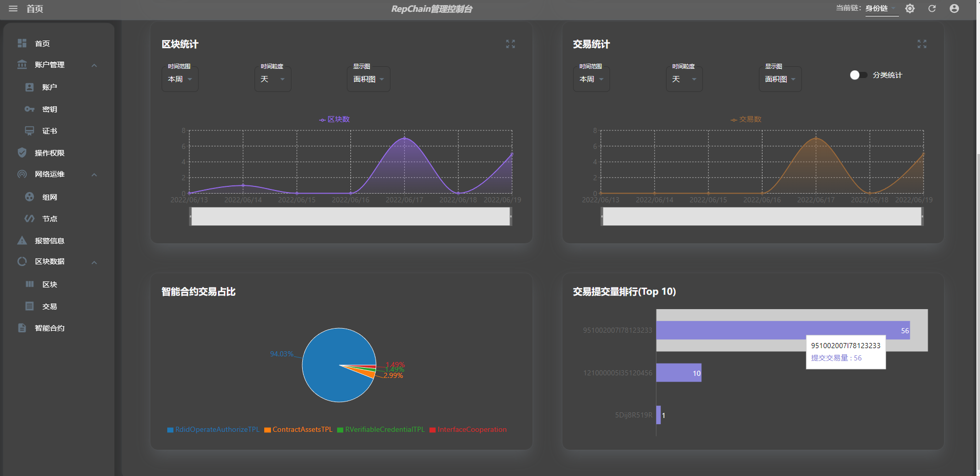This screenshot has width=980, height=476.
Task: Toggle RdidOperateAuthorizeTPL pie legend item
Action: click(x=213, y=430)
